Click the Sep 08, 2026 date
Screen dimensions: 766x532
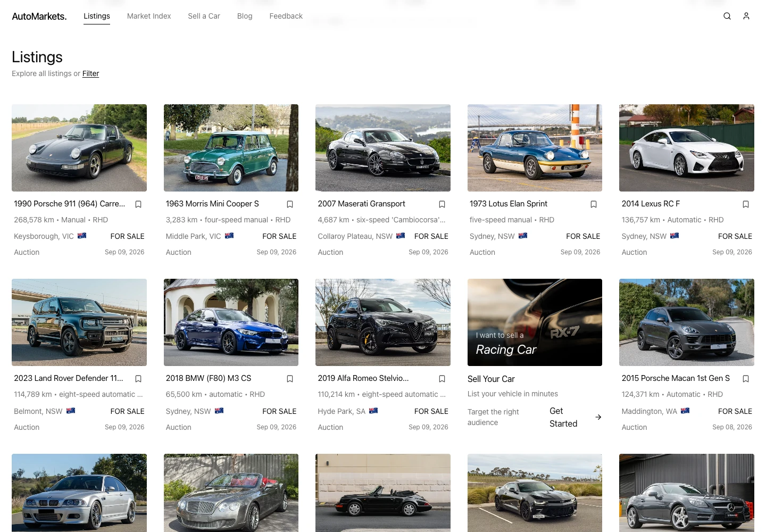[x=732, y=427]
